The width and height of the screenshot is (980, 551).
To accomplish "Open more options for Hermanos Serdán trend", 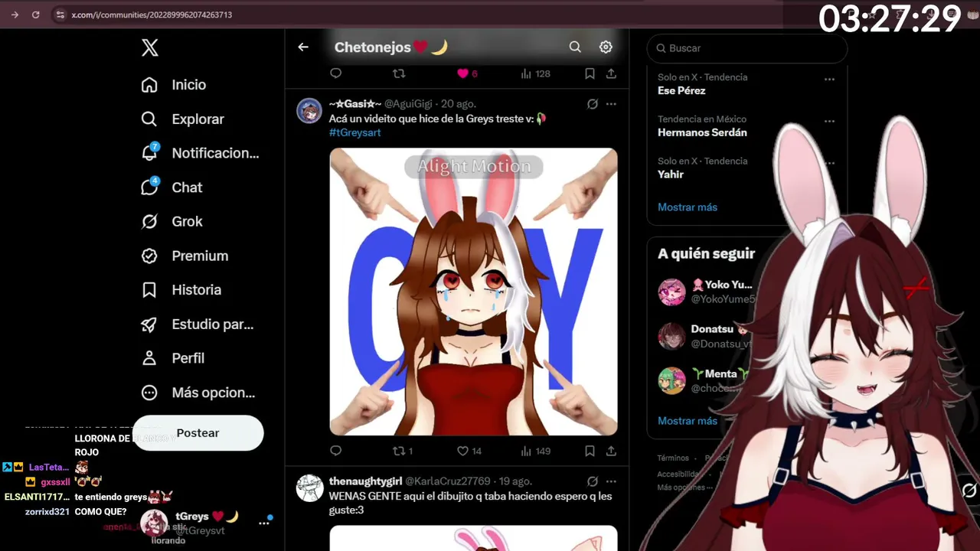I will (x=829, y=121).
